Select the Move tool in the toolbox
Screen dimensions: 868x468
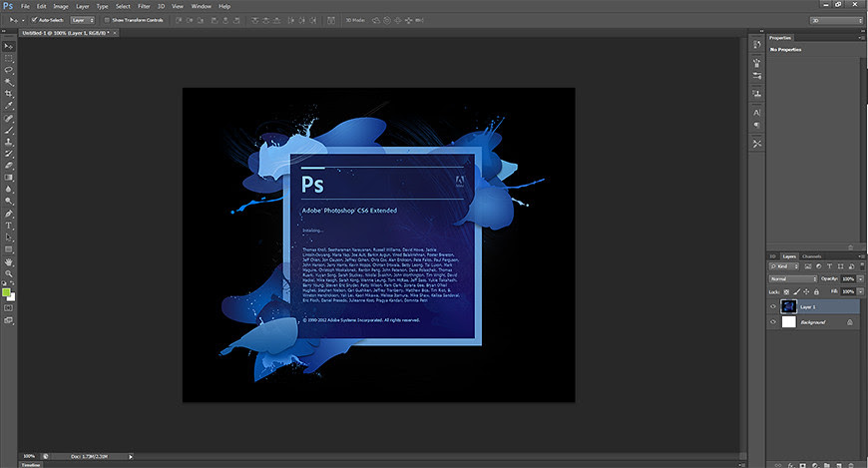point(8,47)
